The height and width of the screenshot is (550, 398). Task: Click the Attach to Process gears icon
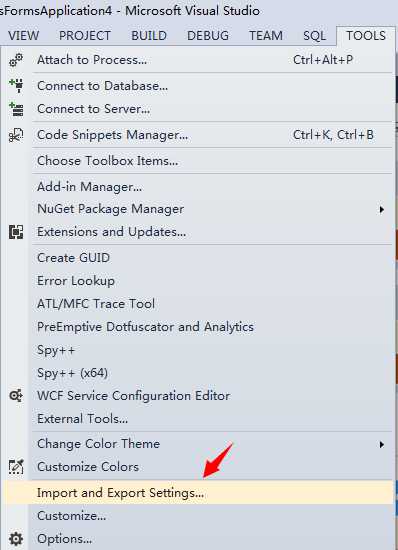click(x=16, y=60)
